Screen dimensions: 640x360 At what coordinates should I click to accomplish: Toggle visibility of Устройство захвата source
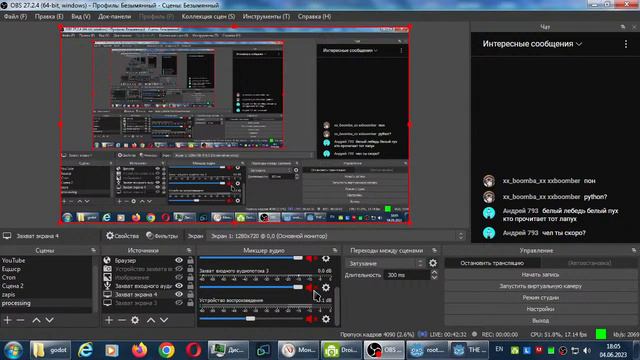[179, 269]
